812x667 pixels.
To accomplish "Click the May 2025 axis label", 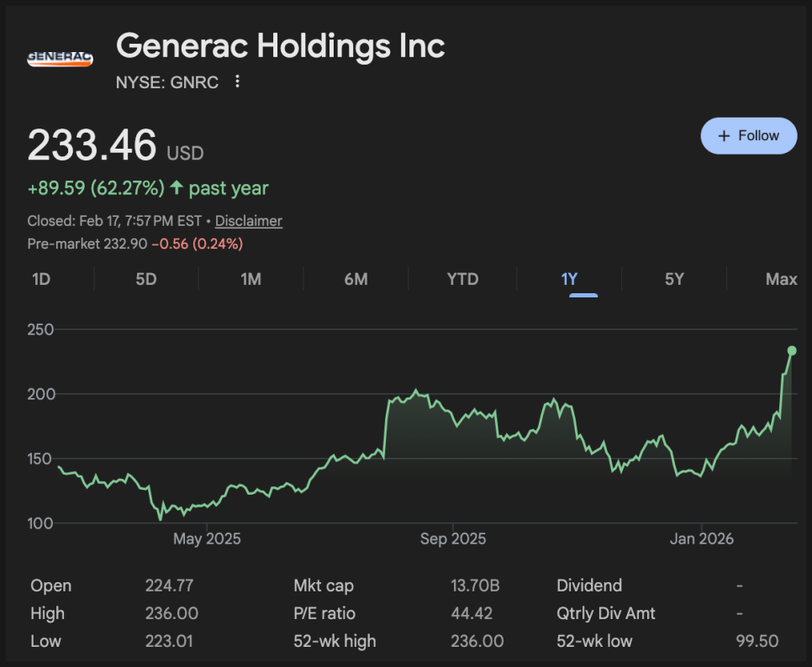I will click(x=207, y=538).
